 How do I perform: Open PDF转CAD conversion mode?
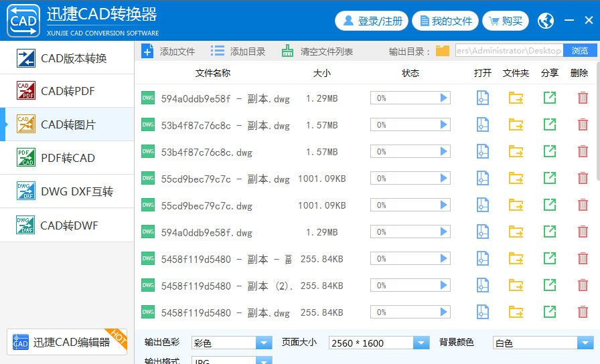[x=67, y=158]
